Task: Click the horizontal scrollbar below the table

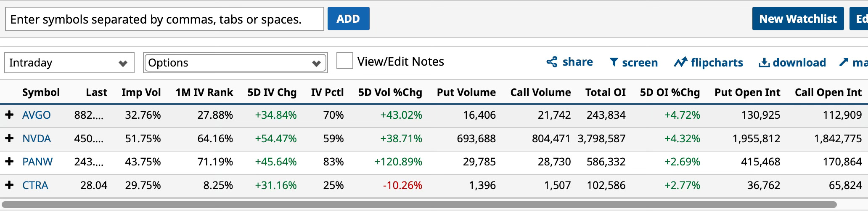Action: tap(419, 205)
